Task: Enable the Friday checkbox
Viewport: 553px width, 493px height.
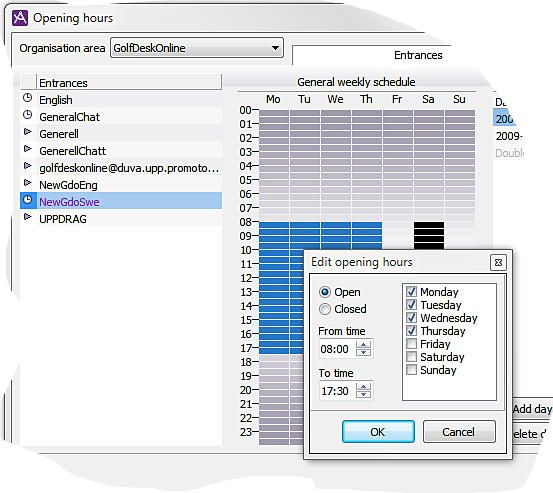Action: (411, 343)
